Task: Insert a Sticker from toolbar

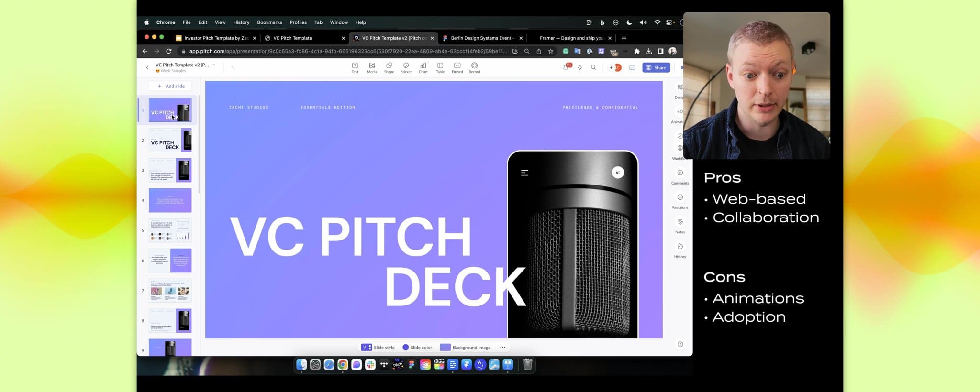Action: pos(406,67)
